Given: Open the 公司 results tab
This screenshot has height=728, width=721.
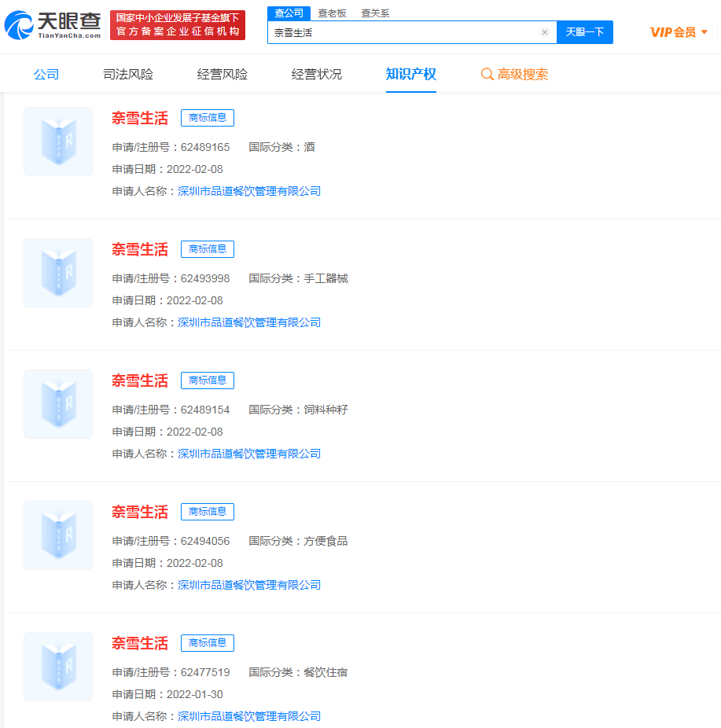Looking at the screenshot, I should point(46,75).
